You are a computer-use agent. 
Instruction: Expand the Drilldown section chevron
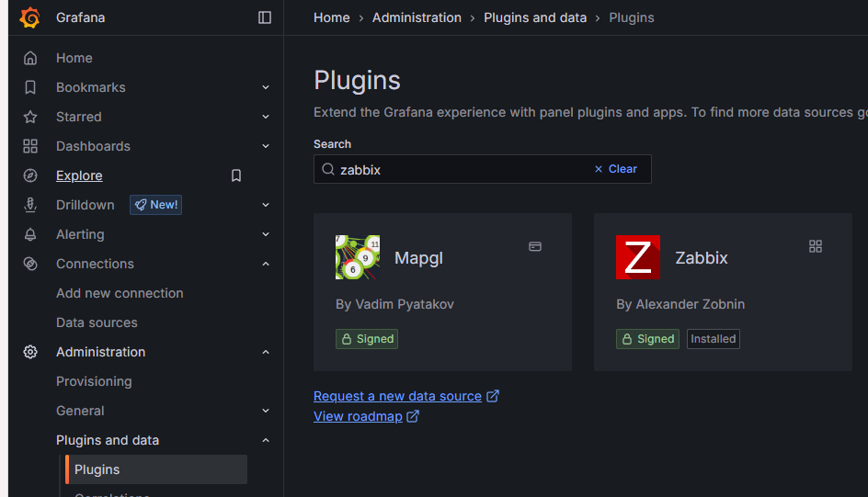click(x=266, y=205)
